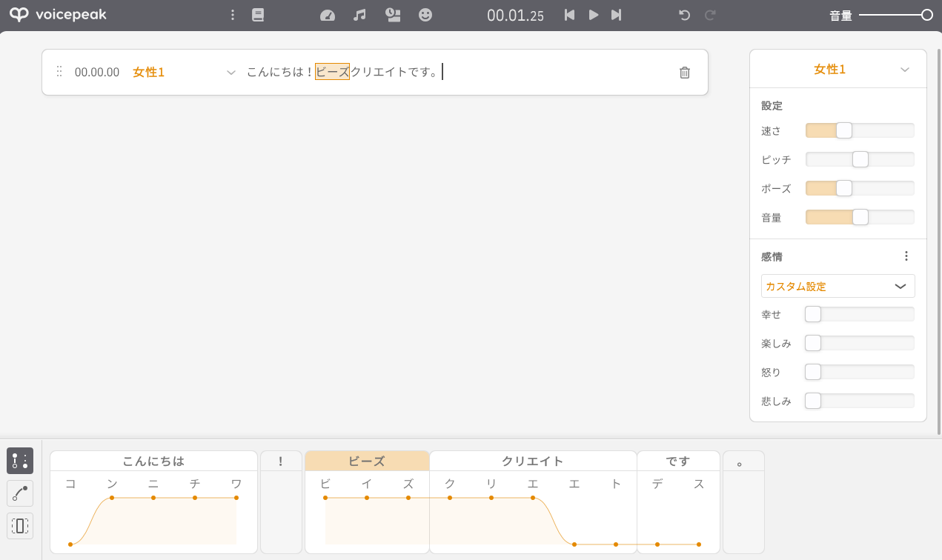This screenshot has height=560, width=942.
Task: Click the accent point under ワ
Action: tap(236, 498)
